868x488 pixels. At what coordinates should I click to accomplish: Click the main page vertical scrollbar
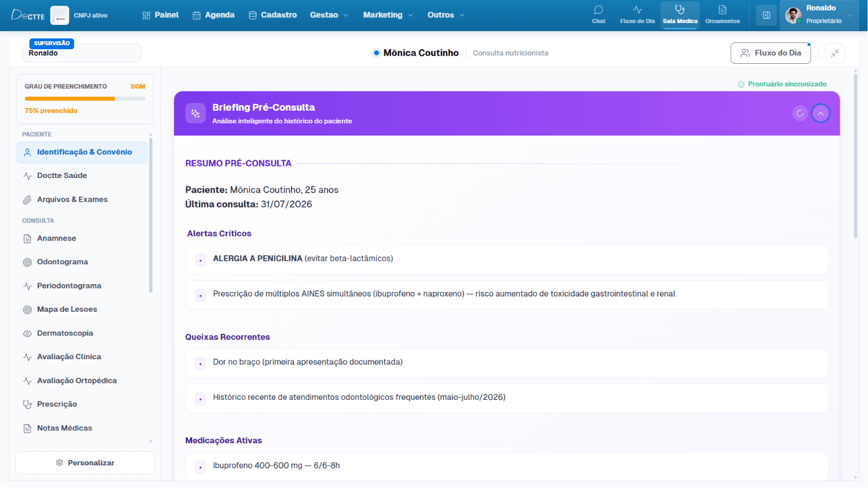coord(855,155)
